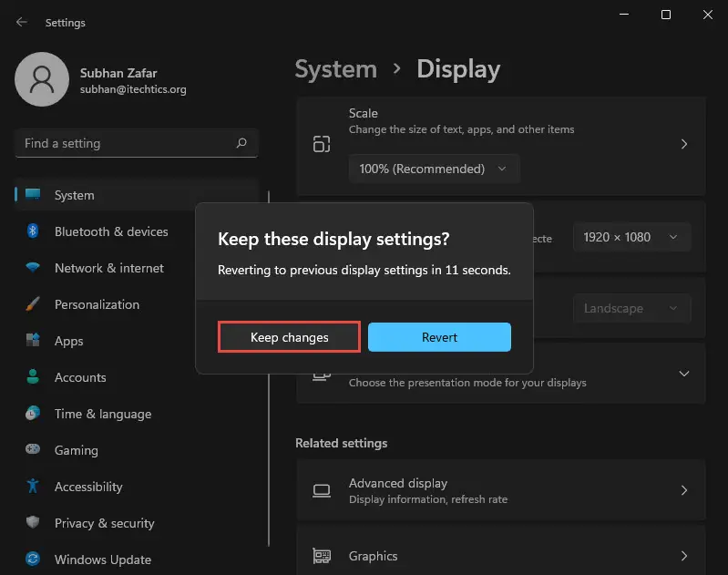The image size is (728, 575).
Task: Open Advanced display chevron arrow
Action: pos(684,490)
